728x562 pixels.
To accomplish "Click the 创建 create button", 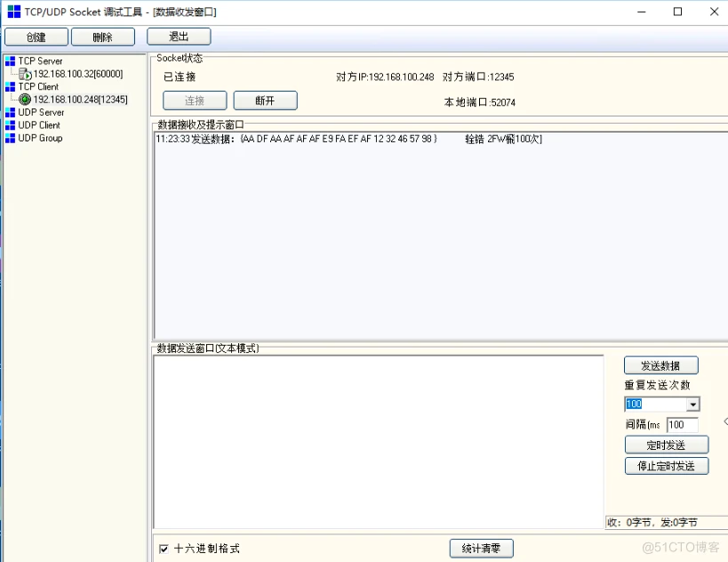I will tap(36, 36).
